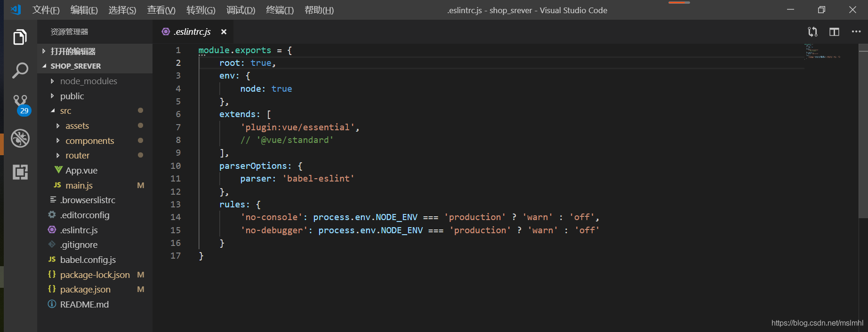Open the 文件(F) File menu
The width and height of the screenshot is (868, 332).
[x=46, y=10]
